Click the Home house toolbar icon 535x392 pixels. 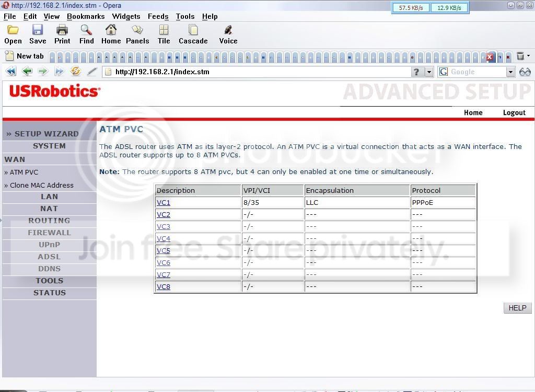111,30
